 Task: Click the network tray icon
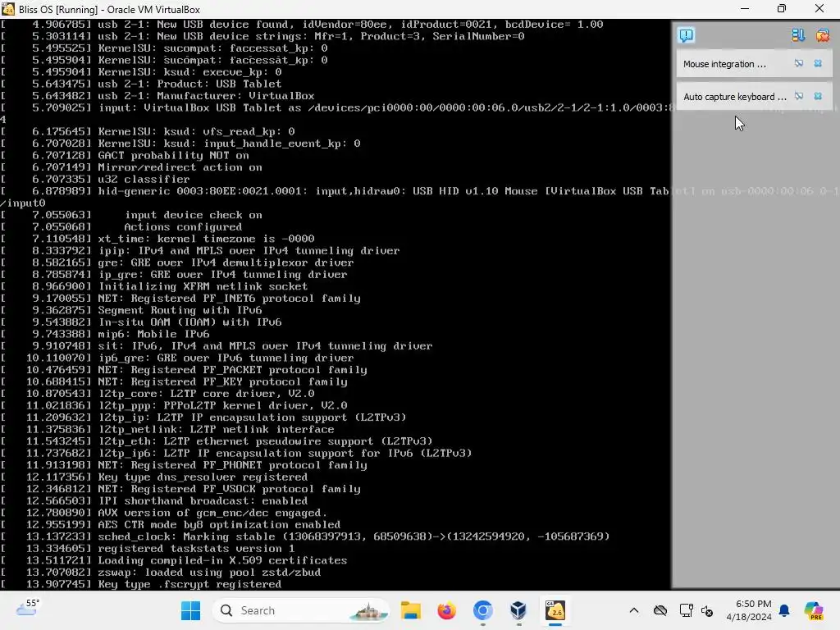[x=686, y=610]
